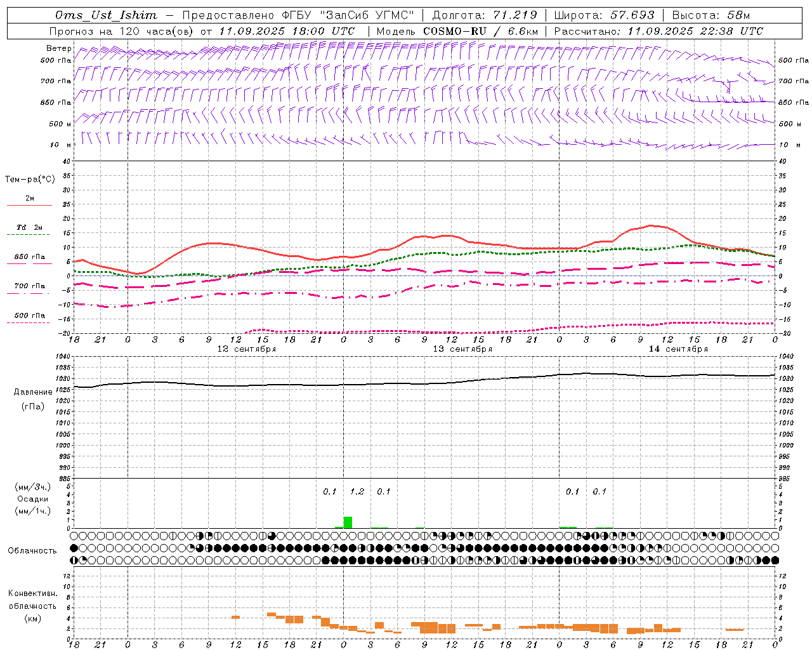This screenshot has width=812, height=650.
Task: Click the Ветер panel label
Action: tap(58, 48)
